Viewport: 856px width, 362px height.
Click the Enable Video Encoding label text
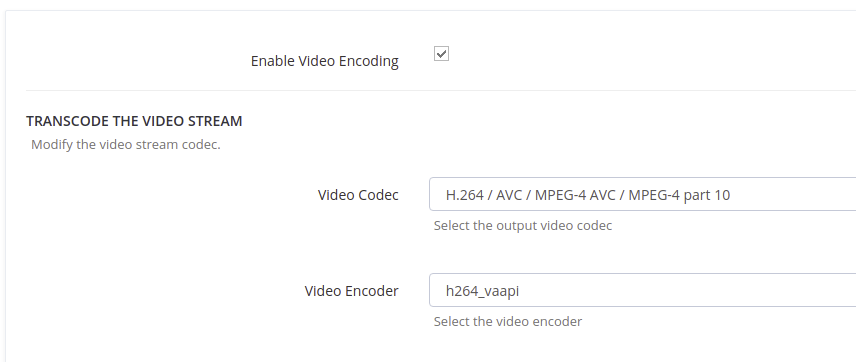pos(324,61)
